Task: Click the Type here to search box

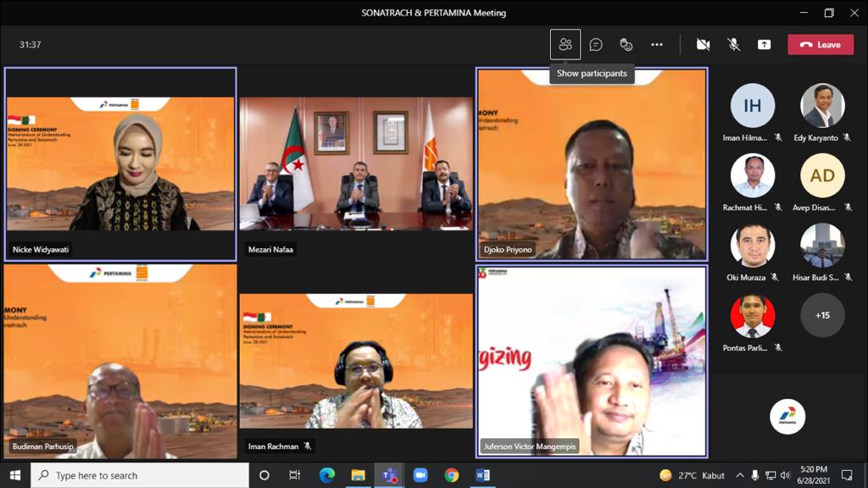Action: pos(140,475)
